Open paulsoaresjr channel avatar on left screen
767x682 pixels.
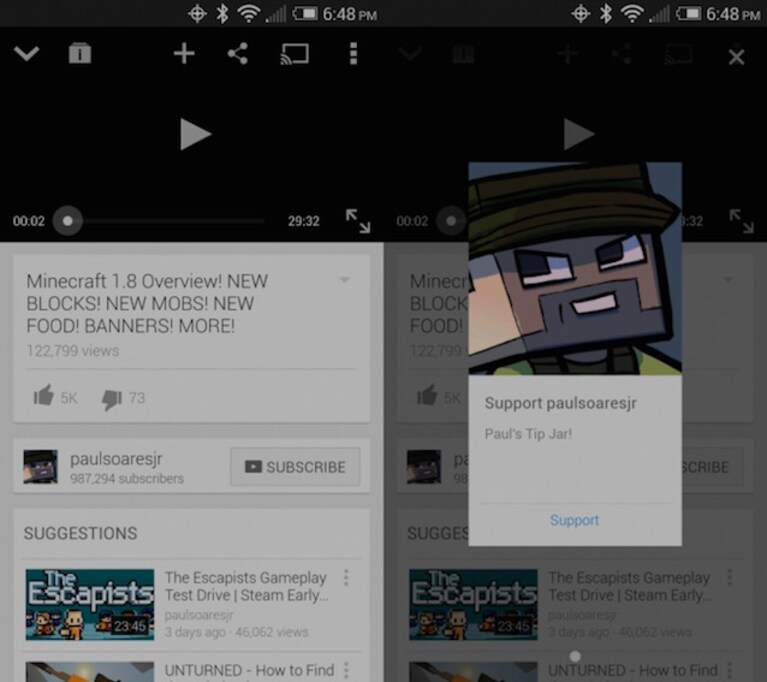(41, 466)
